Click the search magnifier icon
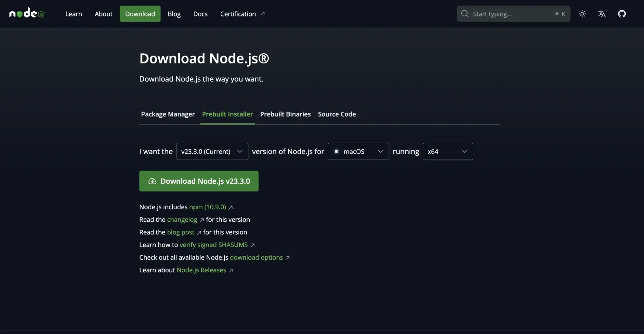644x334 pixels. [x=465, y=14]
